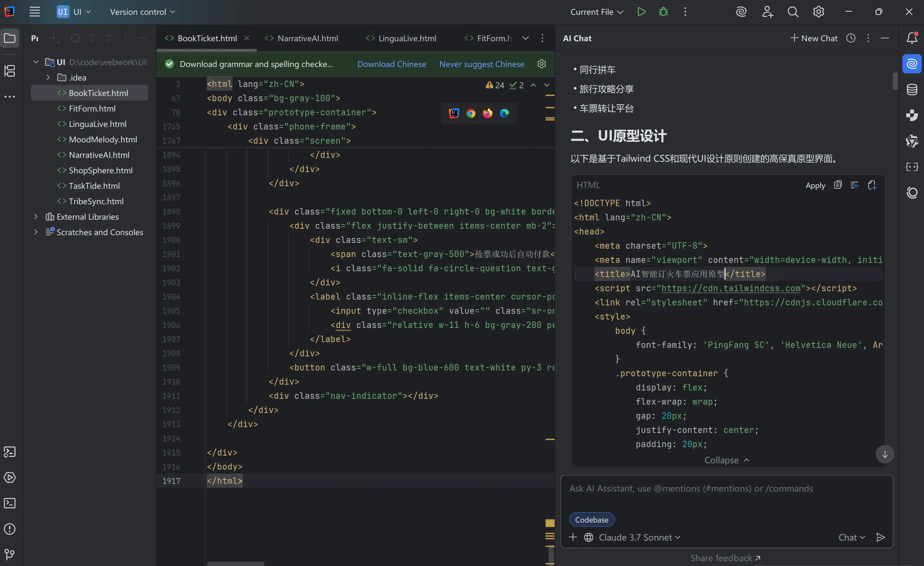
Task: Preview the page in Edge browser
Action: pos(504,113)
